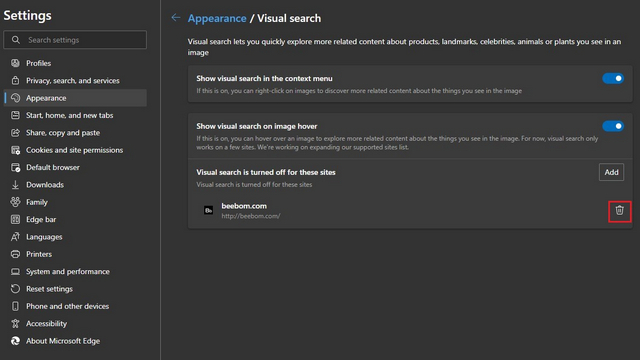Image resolution: width=640 pixels, height=360 pixels.
Task: Click the Start, home, and new tabs icon
Action: [16, 115]
